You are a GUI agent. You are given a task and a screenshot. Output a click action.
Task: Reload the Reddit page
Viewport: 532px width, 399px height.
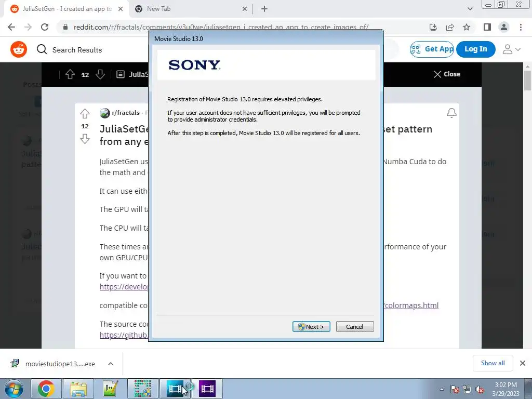45,27
